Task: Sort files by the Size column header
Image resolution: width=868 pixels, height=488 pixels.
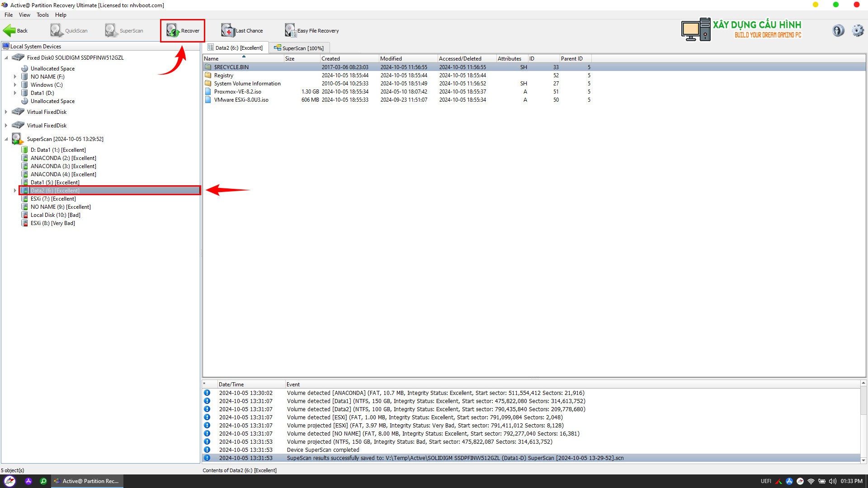Action: pyautogui.click(x=302, y=59)
